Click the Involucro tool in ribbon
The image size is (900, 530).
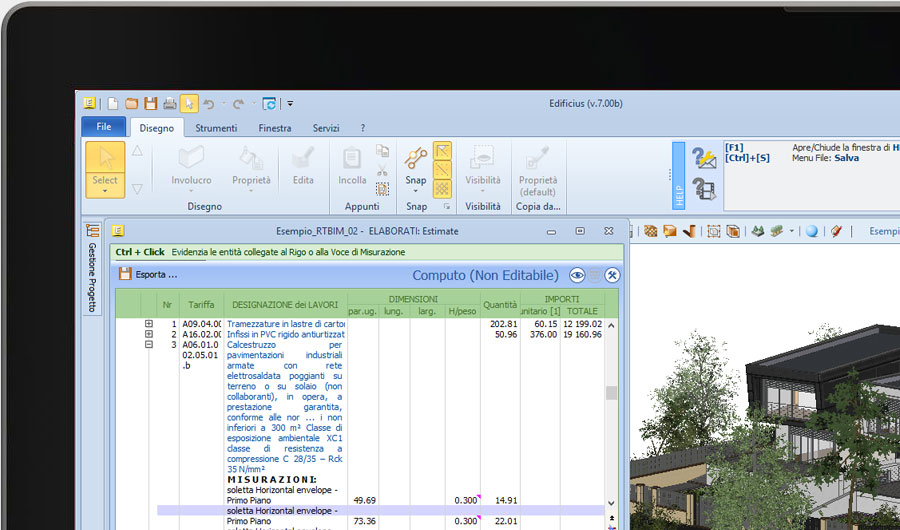[x=191, y=167]
